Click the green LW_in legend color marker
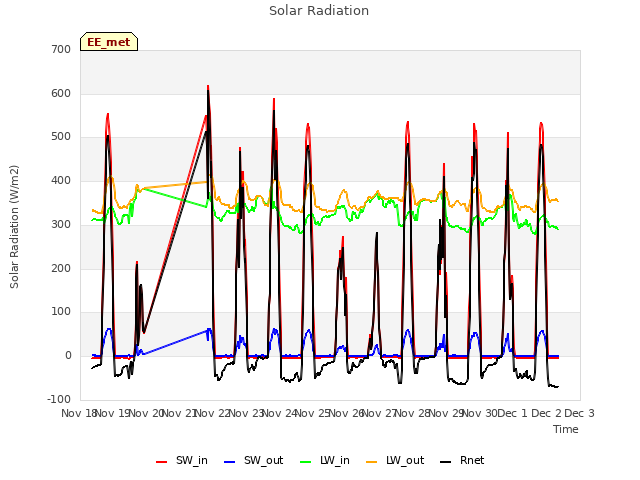Viewport: 640px width, 480px height. click(x=306, y=462)
